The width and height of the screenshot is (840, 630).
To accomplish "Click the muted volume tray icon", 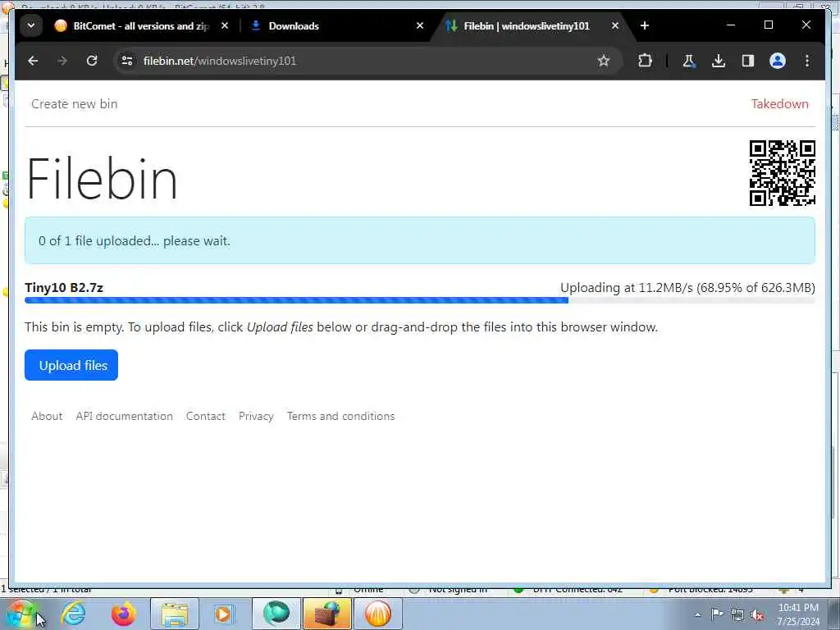I will tap(757, 614).
